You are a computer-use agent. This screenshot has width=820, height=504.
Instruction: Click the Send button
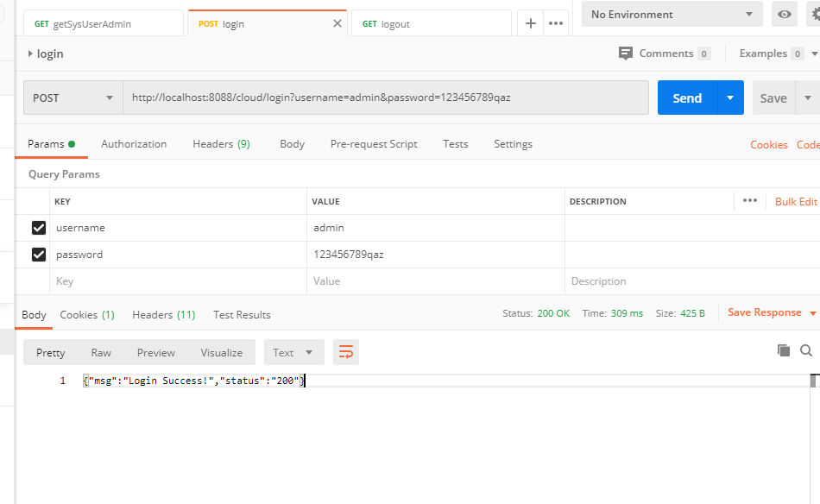click(x=687, y=98)
